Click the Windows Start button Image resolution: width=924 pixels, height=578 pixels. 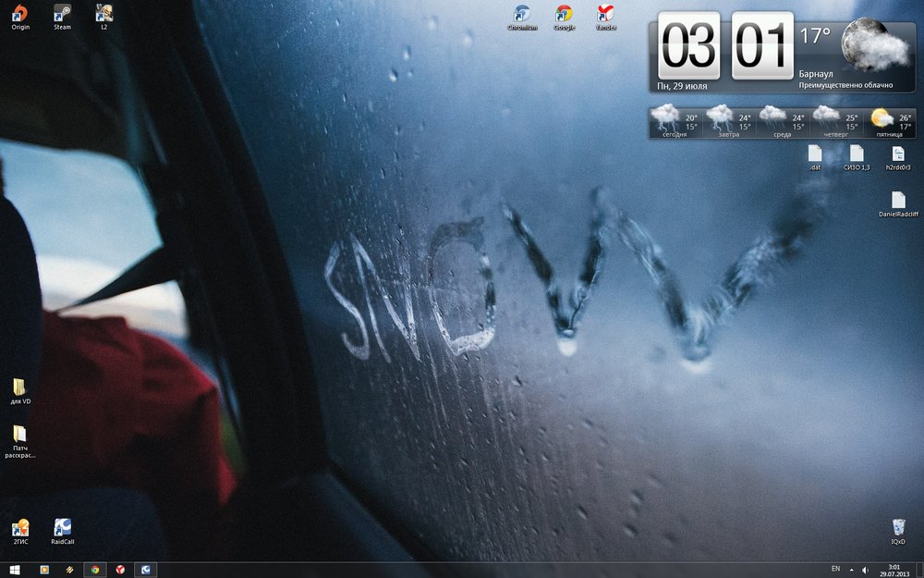pyautogui.click(x=15, y=570)
